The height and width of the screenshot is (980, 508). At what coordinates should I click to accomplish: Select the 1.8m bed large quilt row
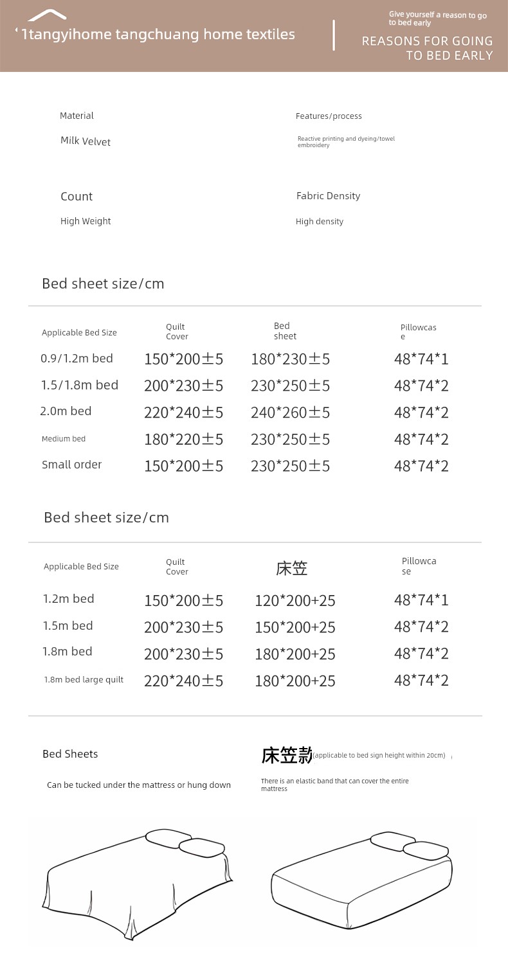pos(84,679)
